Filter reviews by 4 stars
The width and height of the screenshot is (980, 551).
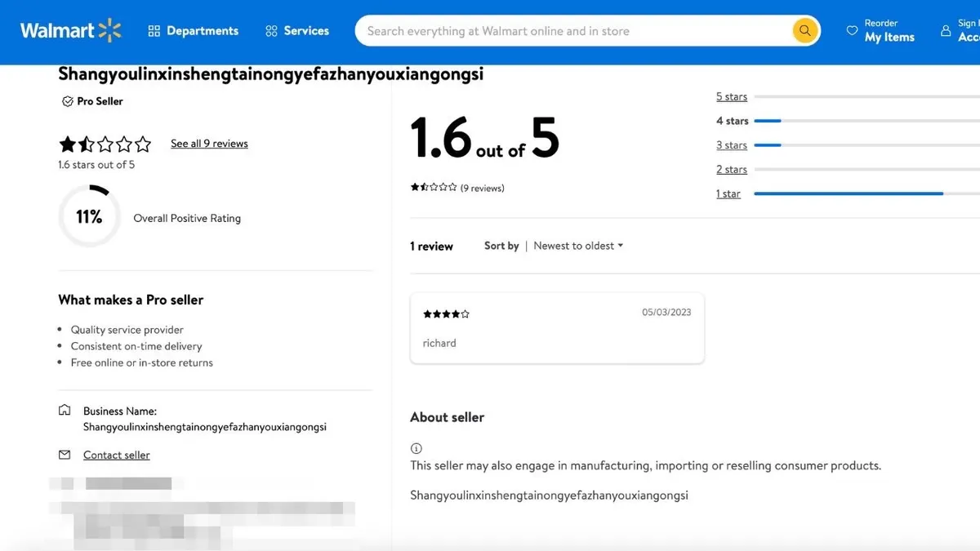(x=732, y=121)
